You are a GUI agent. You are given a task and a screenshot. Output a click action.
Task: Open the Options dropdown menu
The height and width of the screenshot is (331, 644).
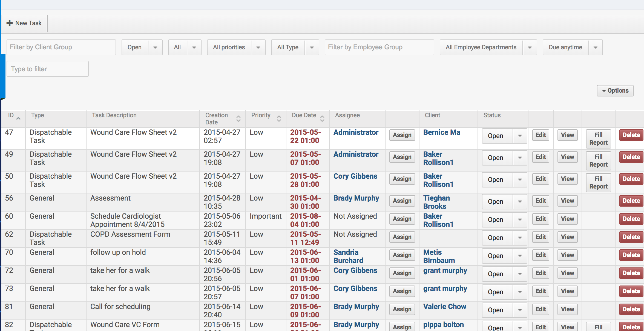point(615,91)
